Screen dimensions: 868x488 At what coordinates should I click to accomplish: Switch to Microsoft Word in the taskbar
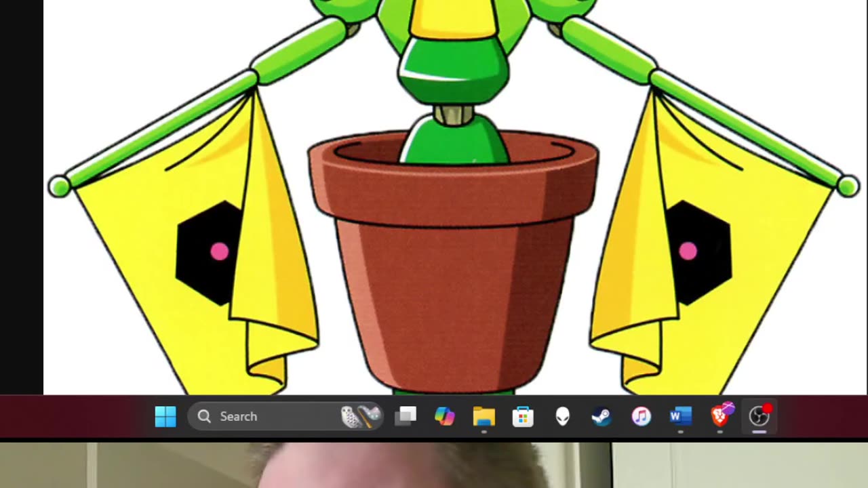pyautogui.click(x=680, y=417)
